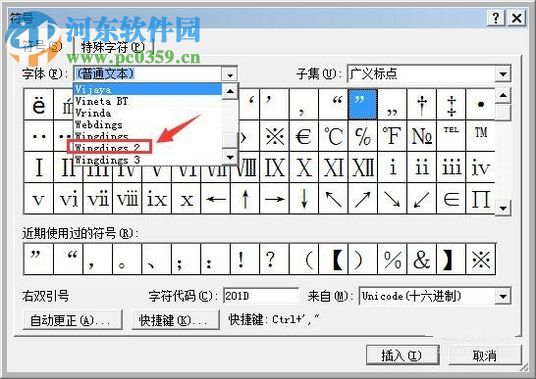Choose the up arrow ↑ symbol
536x379 pixels.
[245, 199]
